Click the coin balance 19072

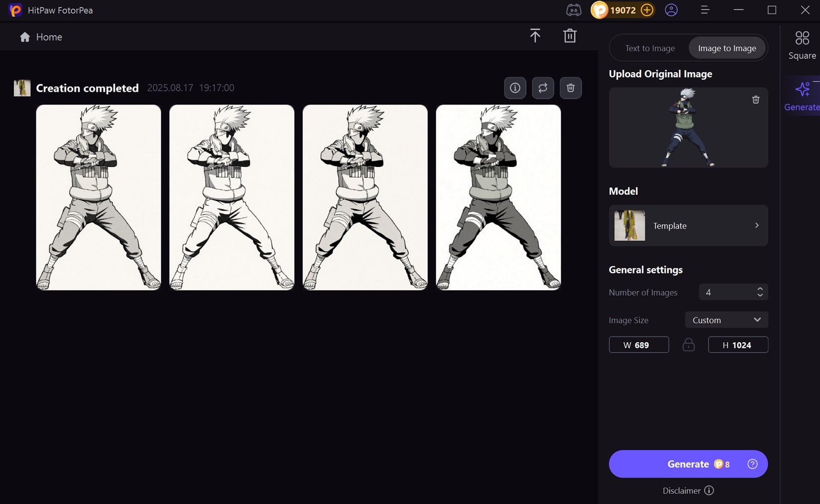tap(623, 10)
